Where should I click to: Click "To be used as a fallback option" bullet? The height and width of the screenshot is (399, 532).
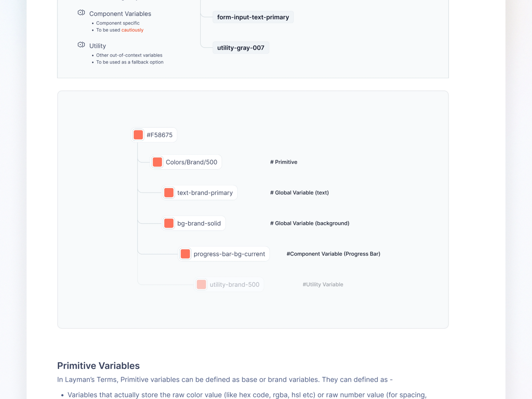pyautogui.click(x=130, y=62)
